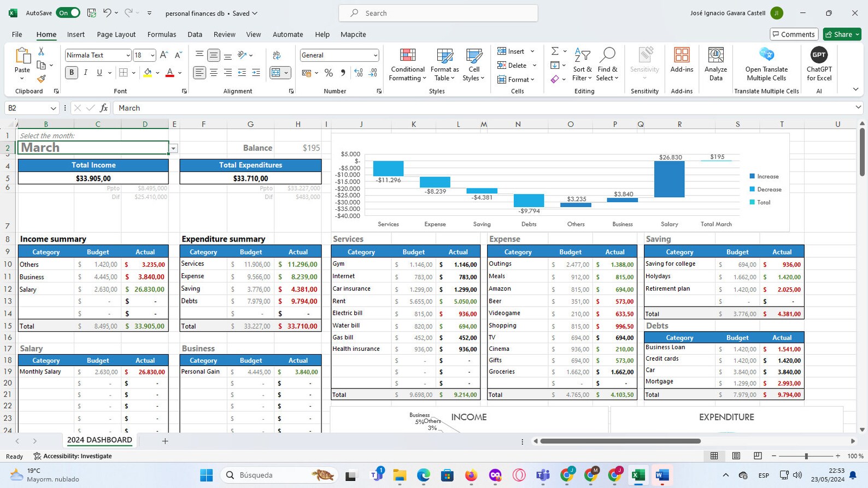
Task: Click the Decrease Indent icon
Action: point(242,73)
